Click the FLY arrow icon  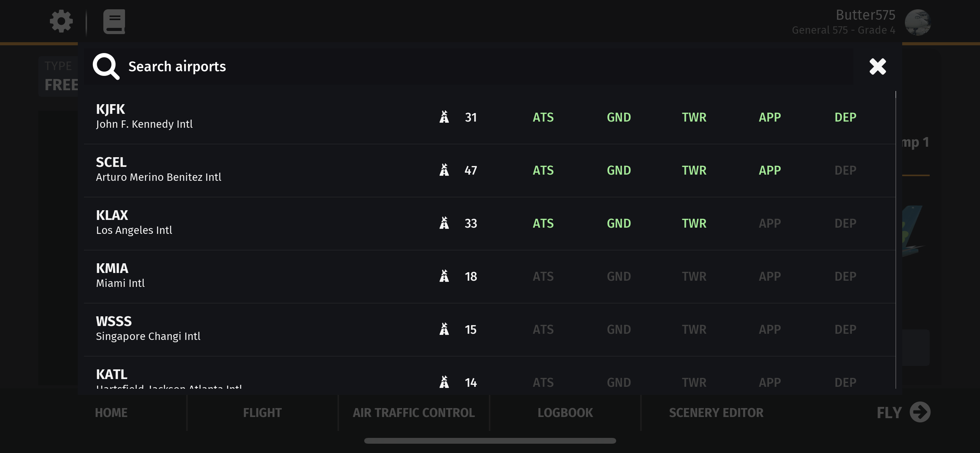pos(920,412)
